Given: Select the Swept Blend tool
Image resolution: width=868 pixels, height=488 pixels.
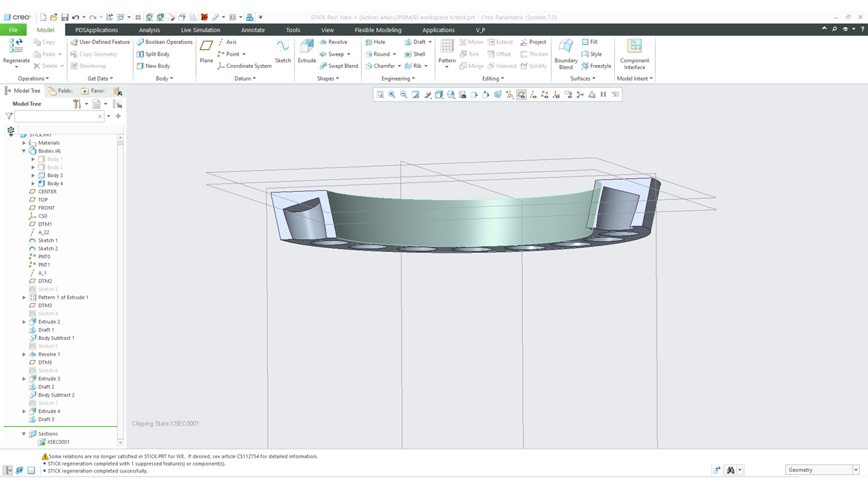Looking at the screenshot, I should click(338, 66).
